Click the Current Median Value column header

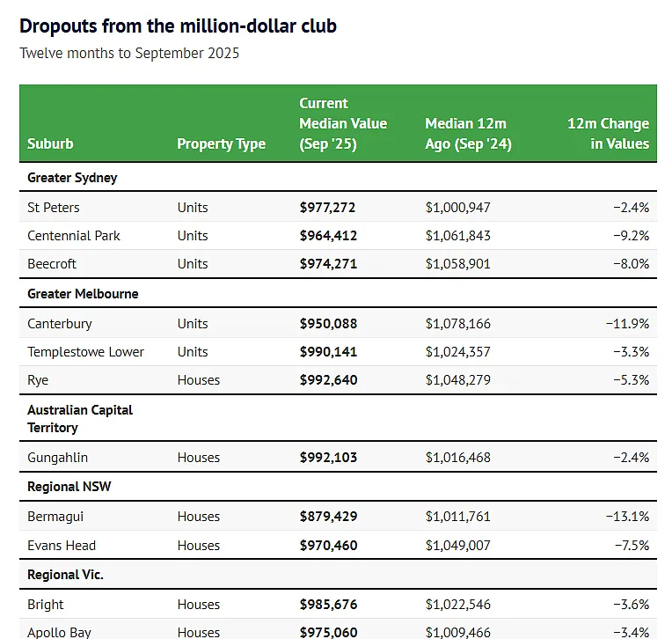[343, 123]
